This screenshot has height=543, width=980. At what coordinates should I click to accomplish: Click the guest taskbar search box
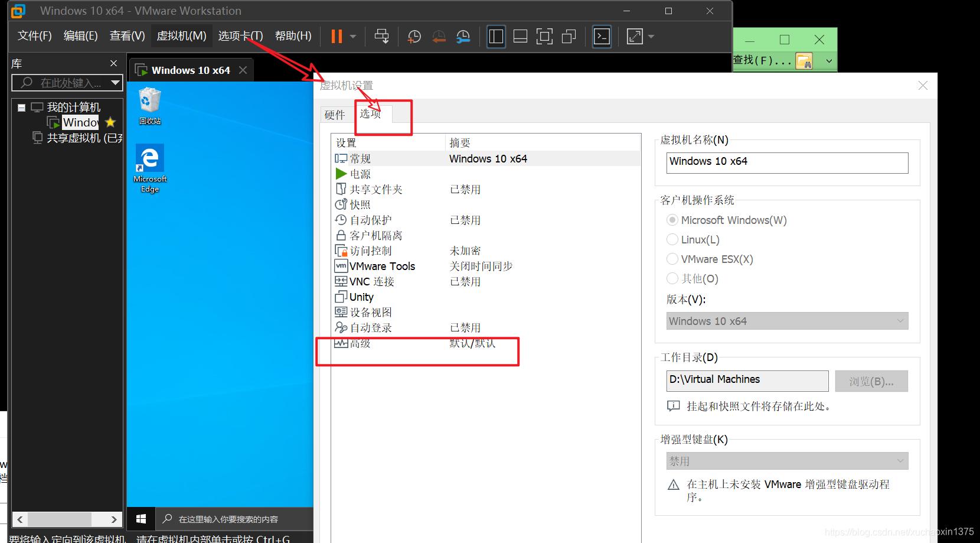point(235,519)
